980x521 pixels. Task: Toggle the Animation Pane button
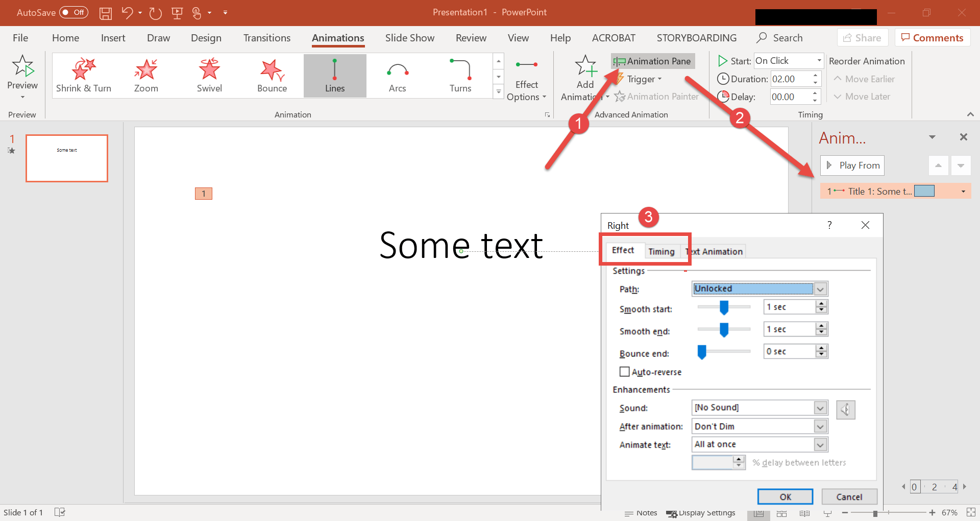tap(652, 61)
